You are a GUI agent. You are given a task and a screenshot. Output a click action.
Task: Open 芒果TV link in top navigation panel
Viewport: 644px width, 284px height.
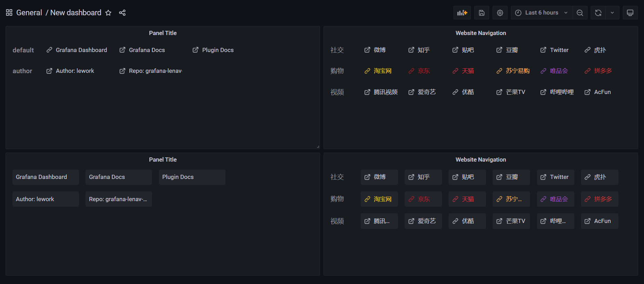[511, 92]
